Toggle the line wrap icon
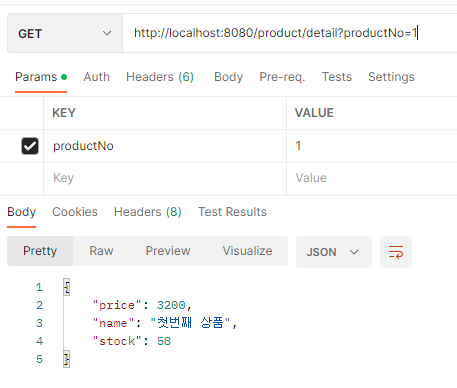Image resolution: width=457 pixels, height=388 pixels. click(x=396, y=252)
